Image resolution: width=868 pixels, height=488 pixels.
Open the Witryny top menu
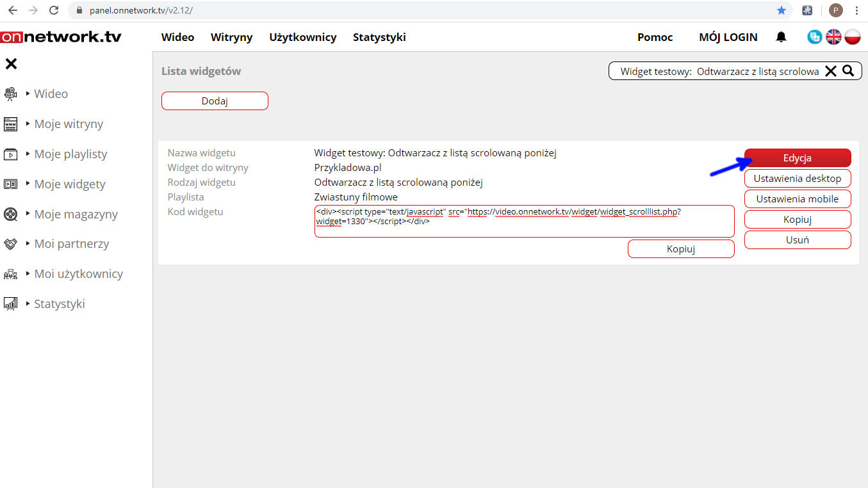[x=231, y=37]
